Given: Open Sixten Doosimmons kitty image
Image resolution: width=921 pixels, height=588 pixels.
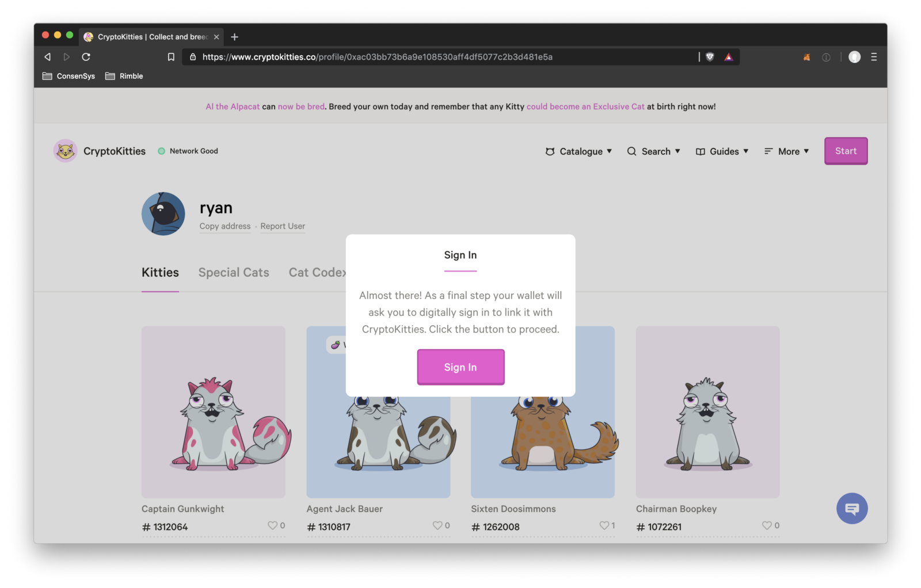Looking at the screenshot, I should pyautogui.click(x=543, y=446).
